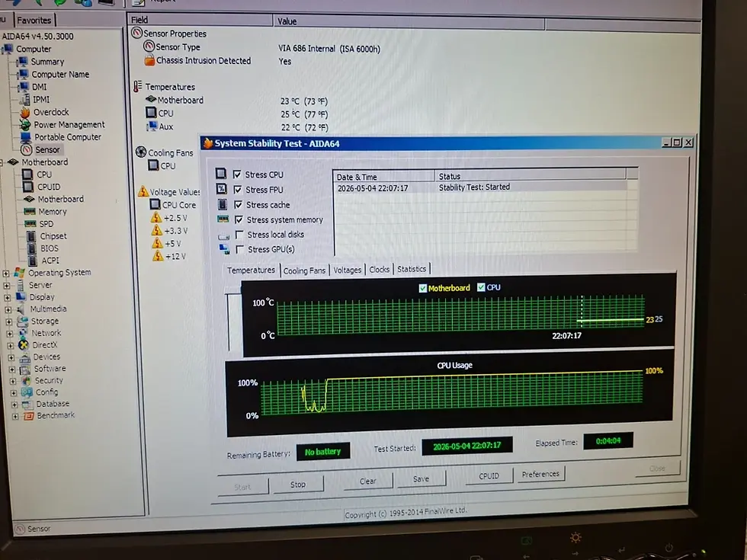Click the Chipset icon in the tree
This screenshot has height=560, width=747.
pos(32,235)
